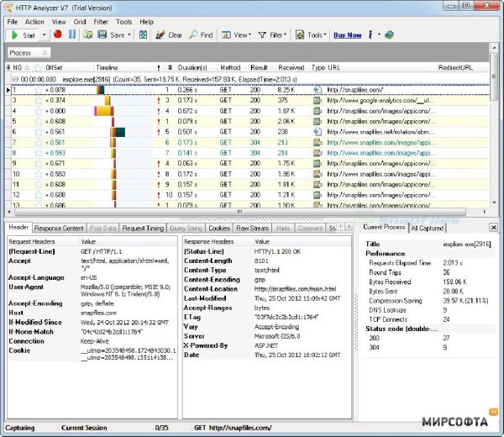Screen dimensions: 504x437
Task: Star request number 4
Action: [x=39, y=111]
